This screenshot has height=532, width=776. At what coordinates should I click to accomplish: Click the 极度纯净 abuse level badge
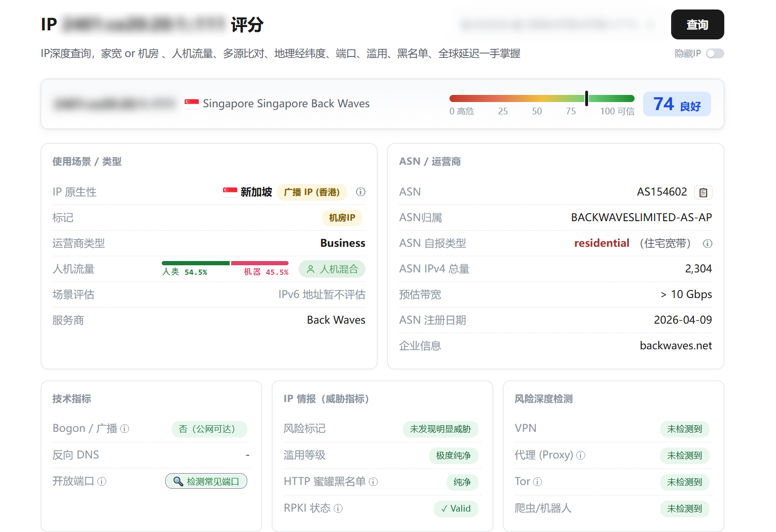(x=453, y=456)
